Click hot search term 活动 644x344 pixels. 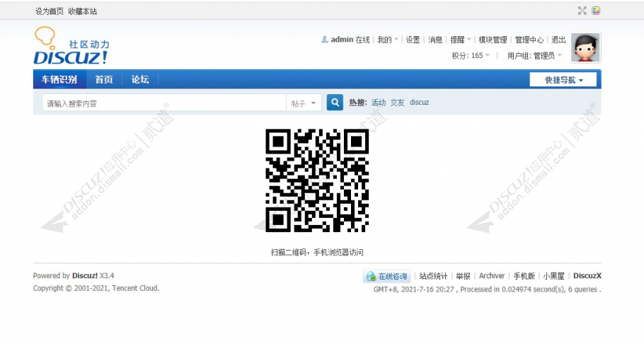point(379,103)
